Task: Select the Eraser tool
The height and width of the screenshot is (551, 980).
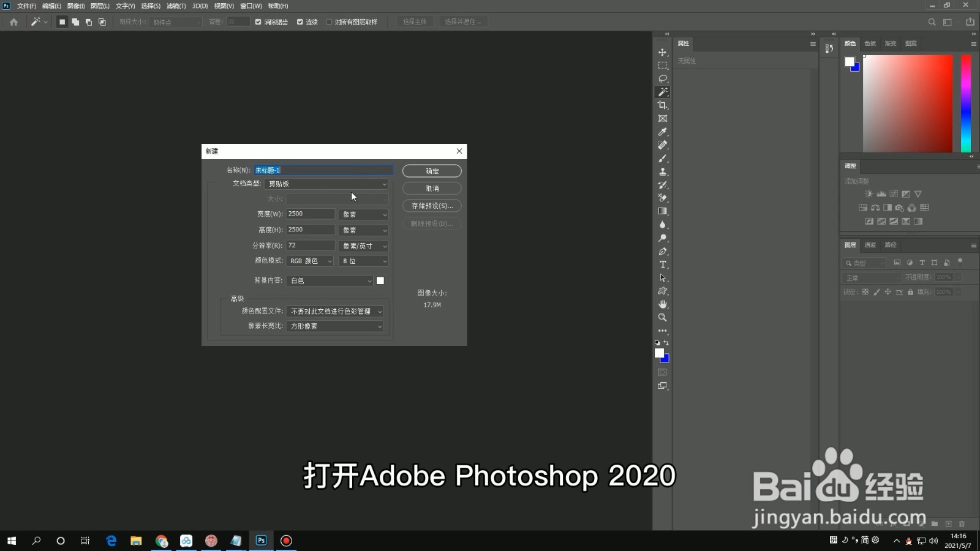Action: pos(662,198)
